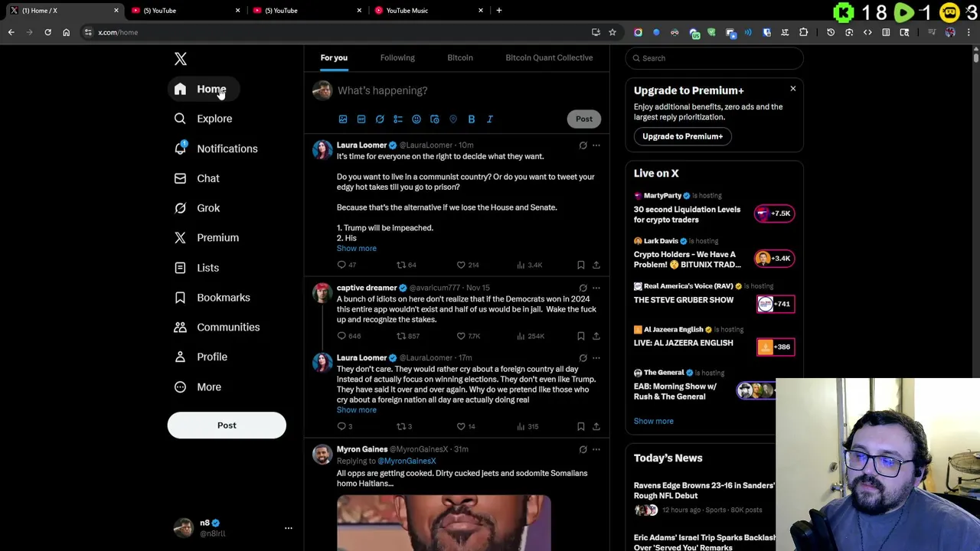Image resolution: width=980 pixels, height=551 pixels.
Task: Dismiss the Upgrade to Premium+ card
Action: click(x=793, y=89)
